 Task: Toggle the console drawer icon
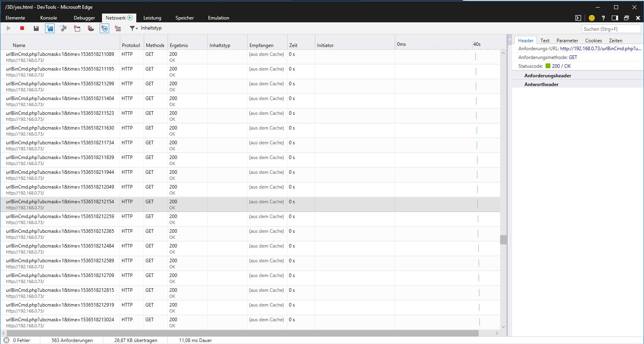pyautogui.click(x=578, y=18)
